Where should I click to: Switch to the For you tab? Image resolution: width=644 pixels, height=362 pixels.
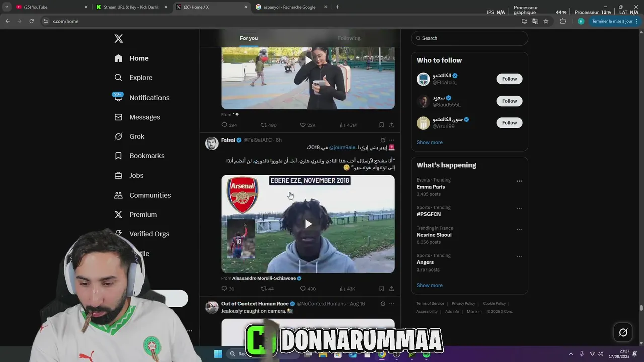(x=249, y=38)
